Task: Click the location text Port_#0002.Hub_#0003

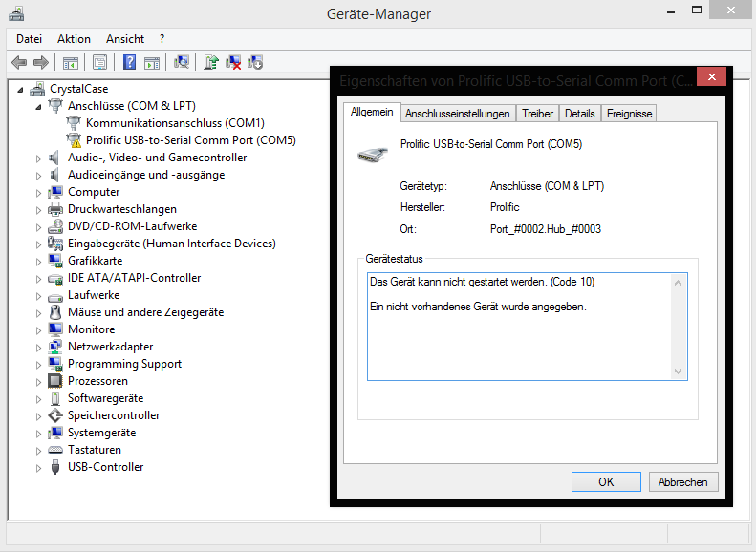Action: click(x=546, y=229)
